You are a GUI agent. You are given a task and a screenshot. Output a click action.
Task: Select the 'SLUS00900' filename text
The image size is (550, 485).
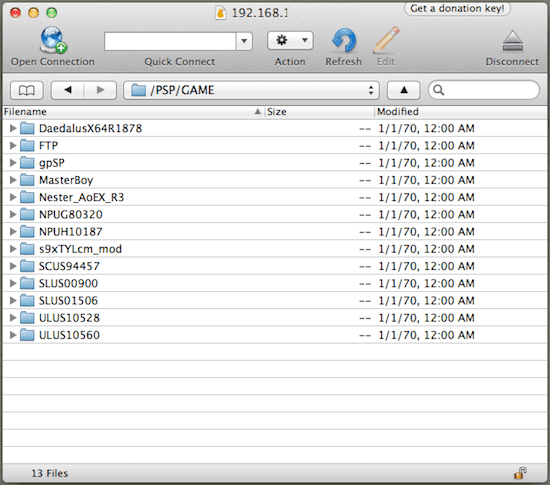pyautogui.click(x=68, y=283)
